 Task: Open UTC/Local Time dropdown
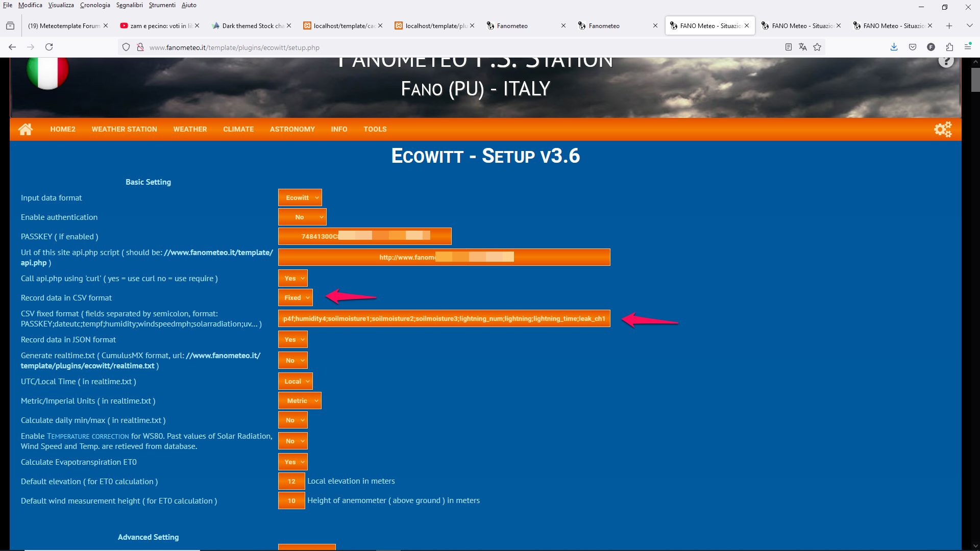point(296,381)
